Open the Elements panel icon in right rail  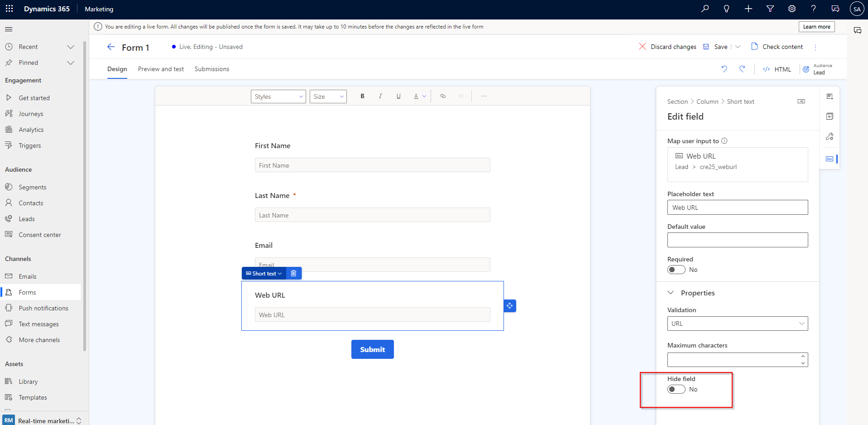click(830, 116)
